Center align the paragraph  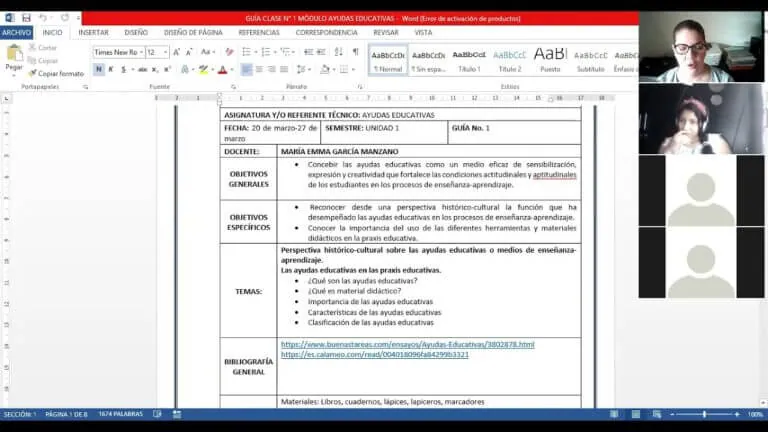point(259,70)
